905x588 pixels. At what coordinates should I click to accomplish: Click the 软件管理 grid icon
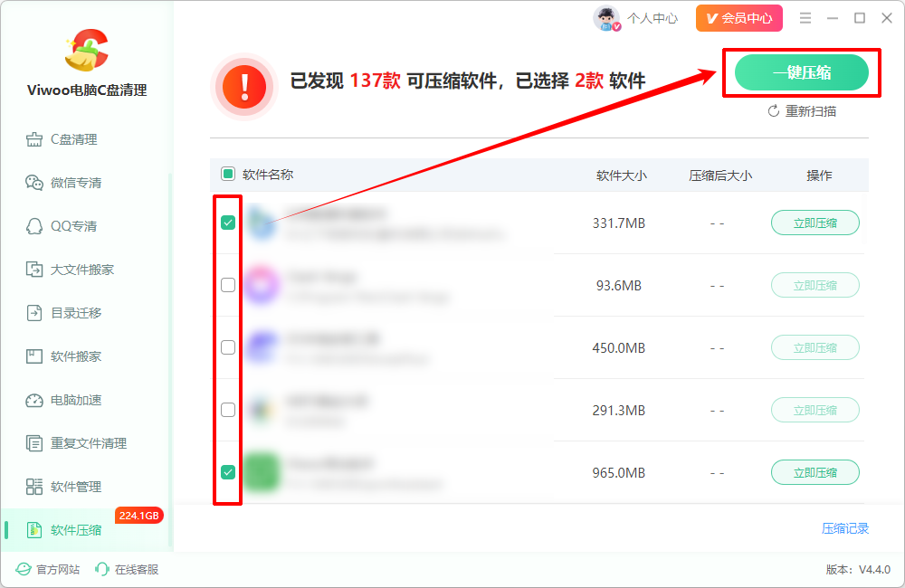pyautogui.click(x=34, y=487)
